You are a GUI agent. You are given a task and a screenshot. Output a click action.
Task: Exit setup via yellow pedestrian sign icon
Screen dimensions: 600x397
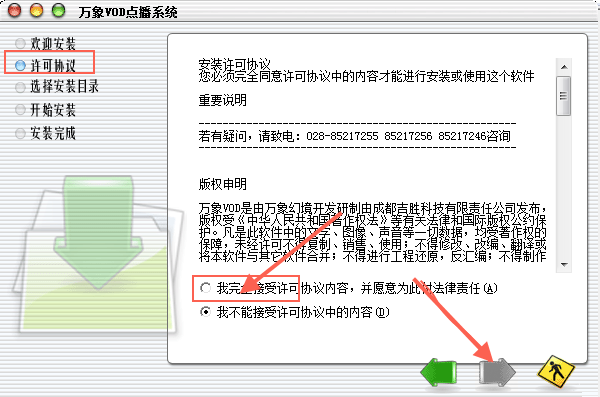point(556,371)
